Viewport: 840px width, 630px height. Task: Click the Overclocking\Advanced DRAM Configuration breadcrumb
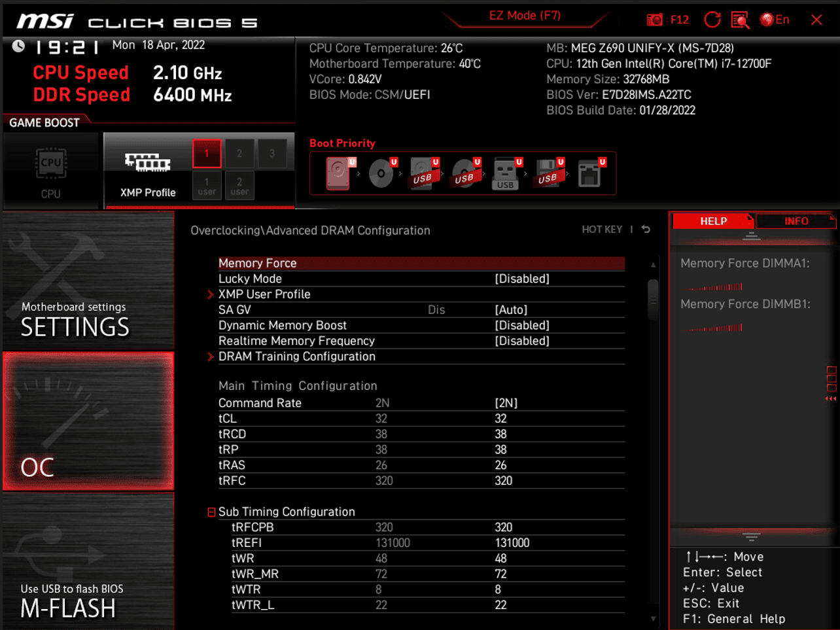pos(310,230)
